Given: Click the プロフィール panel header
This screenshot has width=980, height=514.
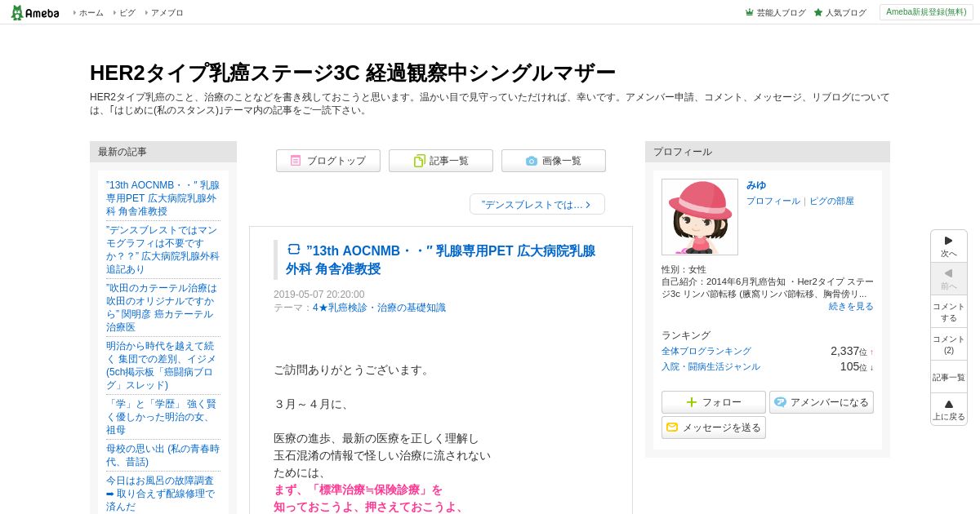Looking at the screenshot, I should [768, 152].
